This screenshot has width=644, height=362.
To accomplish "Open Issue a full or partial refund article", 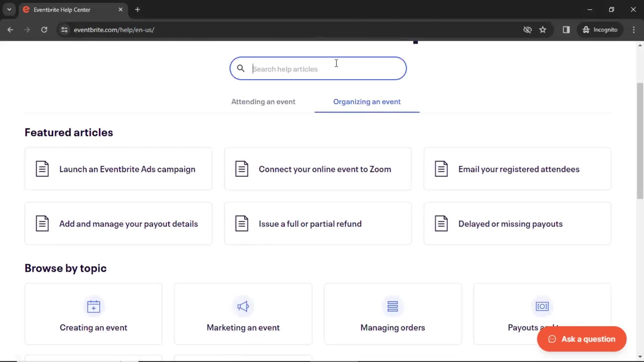I will pos(318,224).
